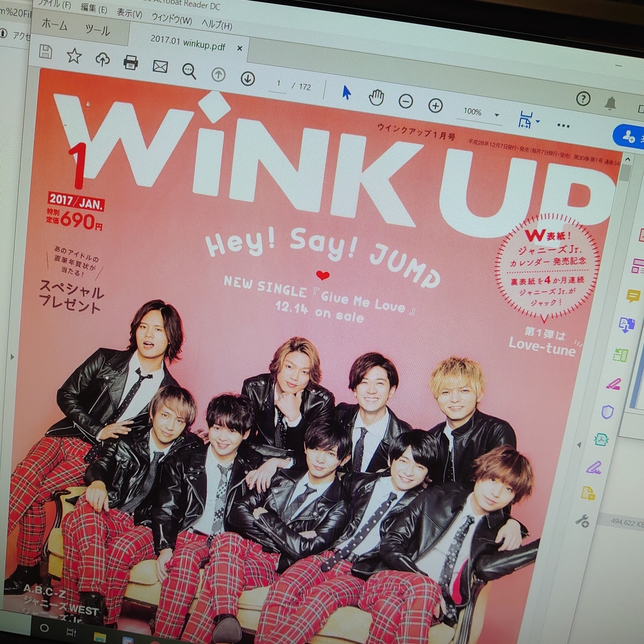644x644 pixels.
Task: Click the '/ 172' total pages text
Action: click(302, 86)
